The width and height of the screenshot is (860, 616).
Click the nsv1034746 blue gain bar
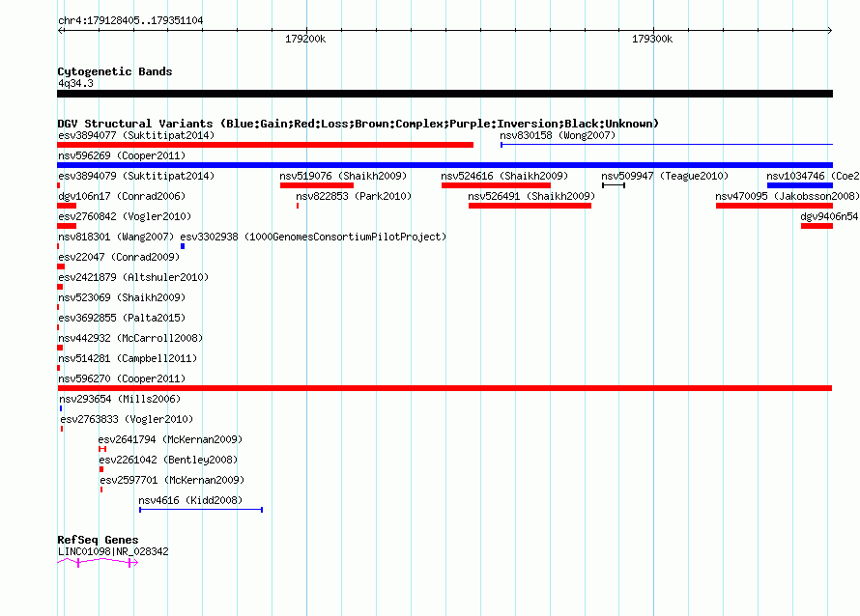tap(800, 185)
